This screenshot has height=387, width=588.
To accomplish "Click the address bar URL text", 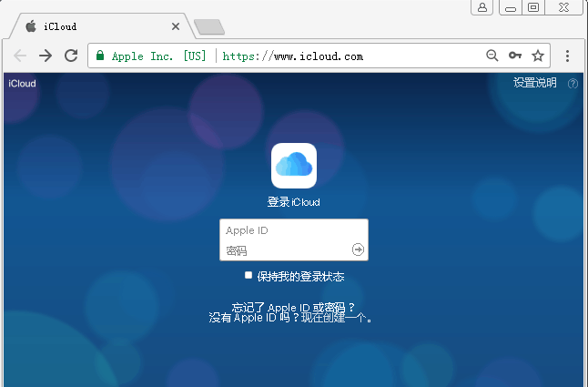I will point(292,56).
